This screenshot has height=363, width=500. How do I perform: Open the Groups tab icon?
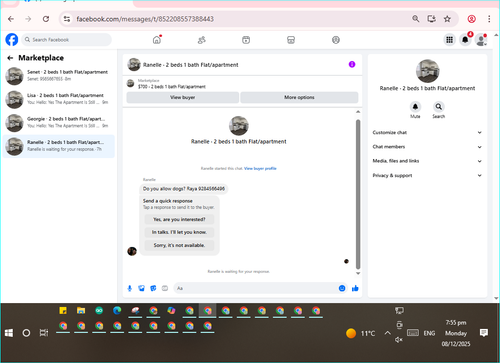336,40
